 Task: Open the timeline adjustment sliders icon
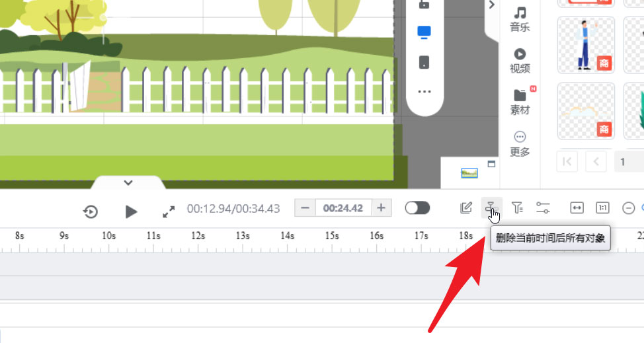[x=543, y=208]
